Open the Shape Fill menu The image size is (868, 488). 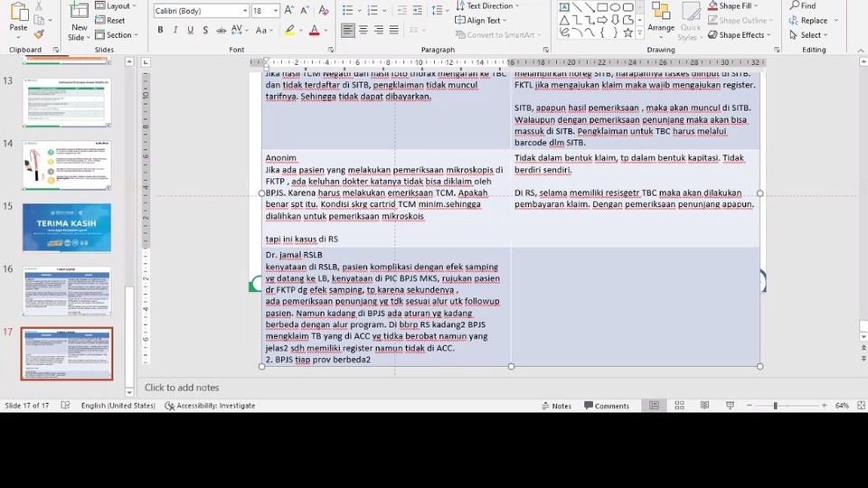pyautogui.click(x=733, y=5)
